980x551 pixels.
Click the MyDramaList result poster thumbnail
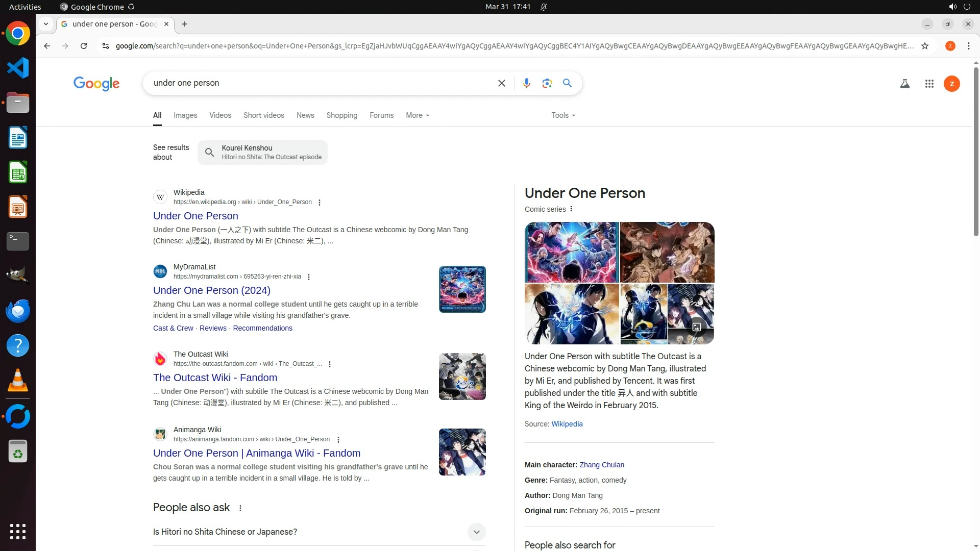(462, 289)
